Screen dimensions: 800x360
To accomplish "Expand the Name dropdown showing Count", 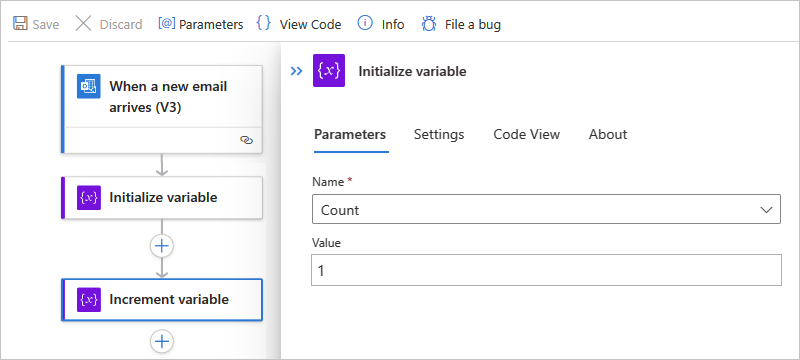I will click(546, 209).
